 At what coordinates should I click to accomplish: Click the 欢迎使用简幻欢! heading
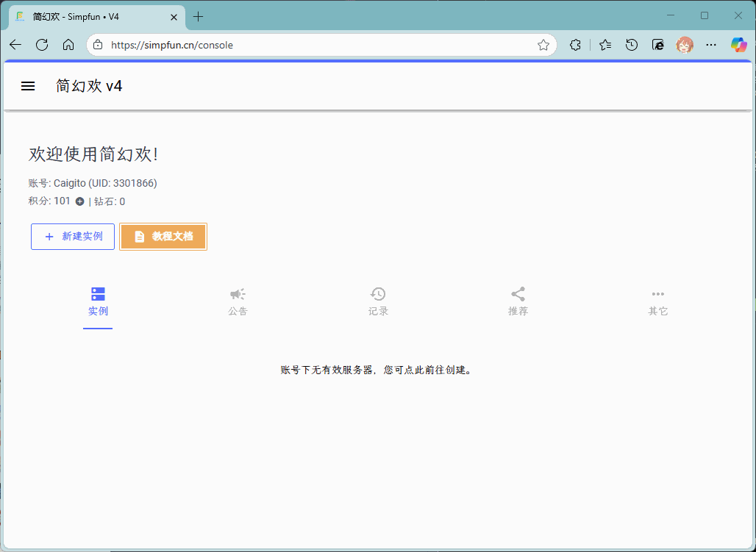93,154
